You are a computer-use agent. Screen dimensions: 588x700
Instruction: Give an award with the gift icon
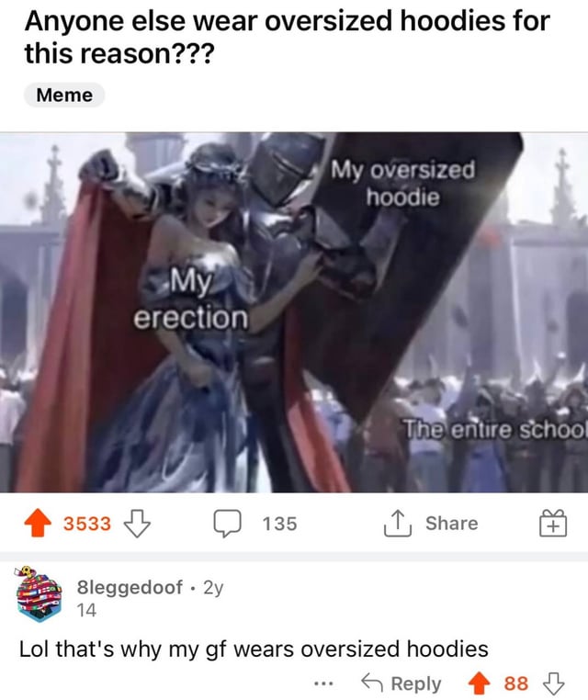coord(553,523)
